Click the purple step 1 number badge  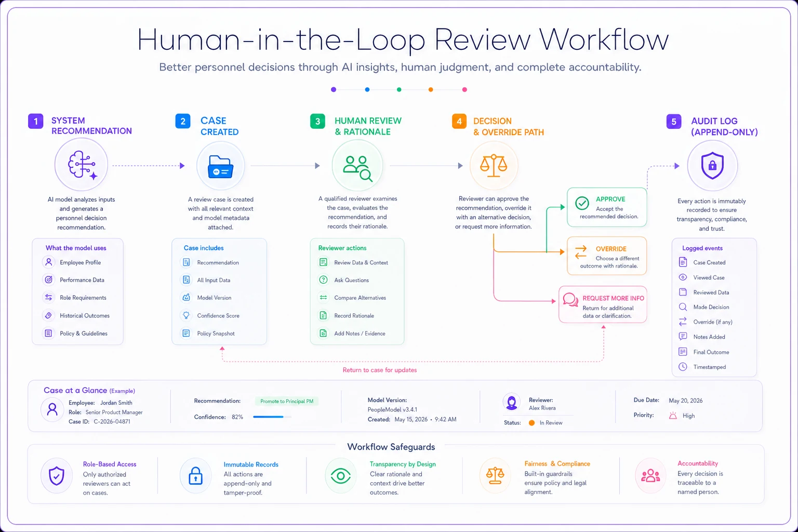(x=35, y=121)
